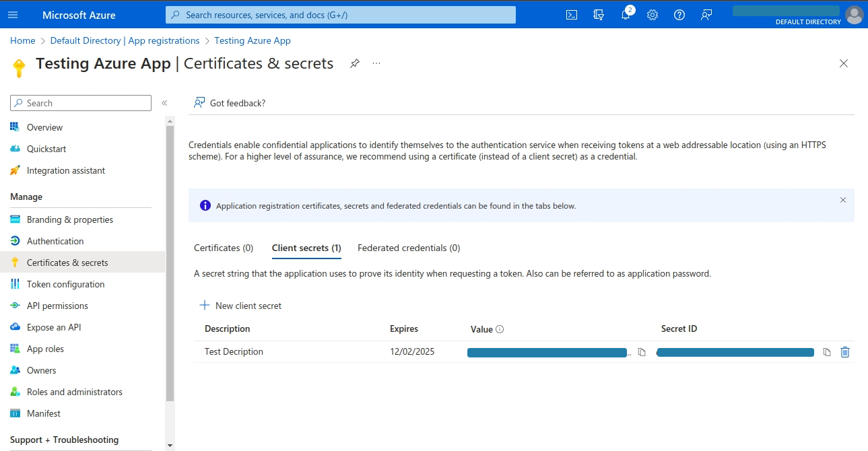Select the Client secrets (1) tab
868x451 pixels.
tap(306, 248)
